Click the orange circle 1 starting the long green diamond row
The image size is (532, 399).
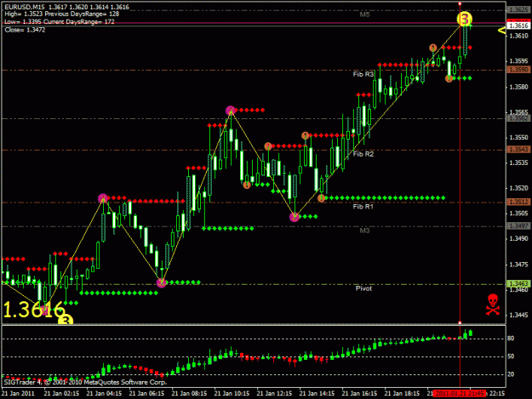click(x=321, y=198)
